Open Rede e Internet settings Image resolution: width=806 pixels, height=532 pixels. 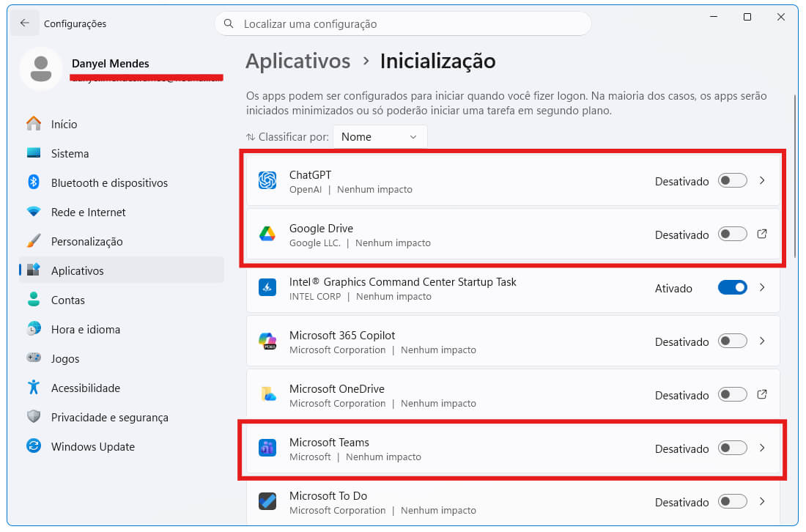[x=122, y=212]
